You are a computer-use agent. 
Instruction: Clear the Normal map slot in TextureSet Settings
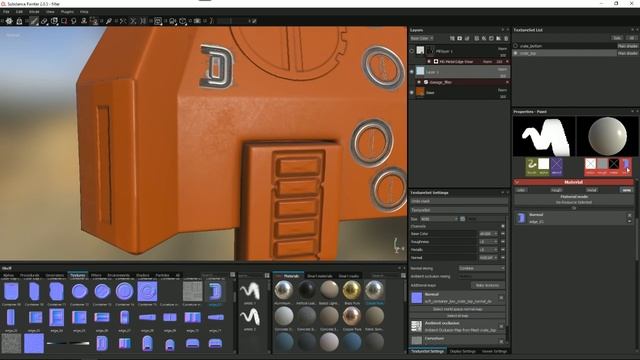coord(501,298)
